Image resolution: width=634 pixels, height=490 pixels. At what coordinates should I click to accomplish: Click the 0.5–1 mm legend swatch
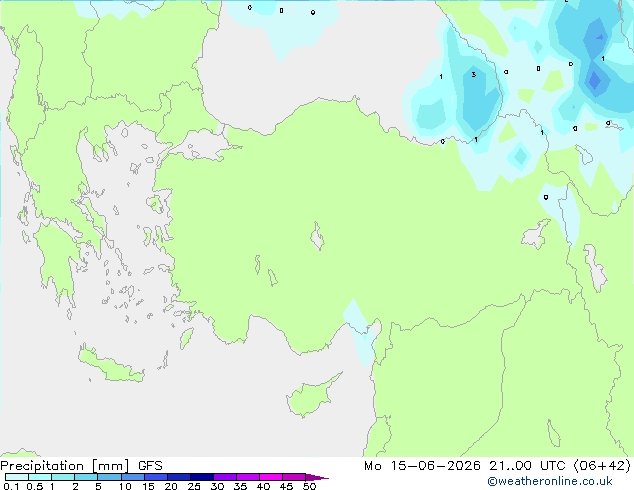point(40,477)
